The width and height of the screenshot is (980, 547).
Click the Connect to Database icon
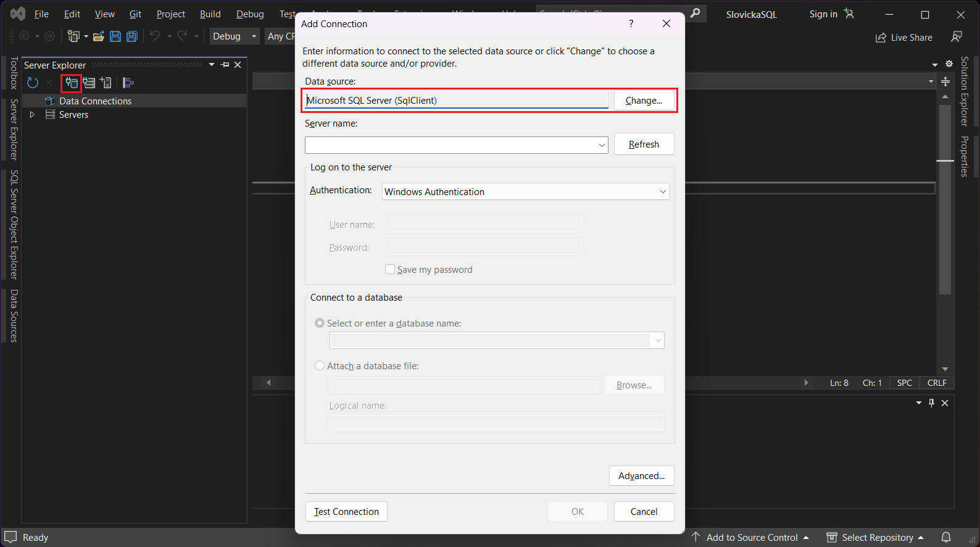(x=72, y=83)
